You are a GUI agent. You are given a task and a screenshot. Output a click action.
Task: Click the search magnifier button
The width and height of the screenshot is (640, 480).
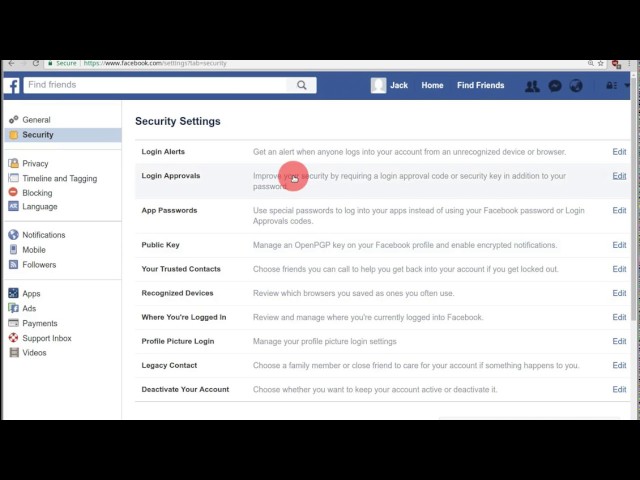click(302, 85)
